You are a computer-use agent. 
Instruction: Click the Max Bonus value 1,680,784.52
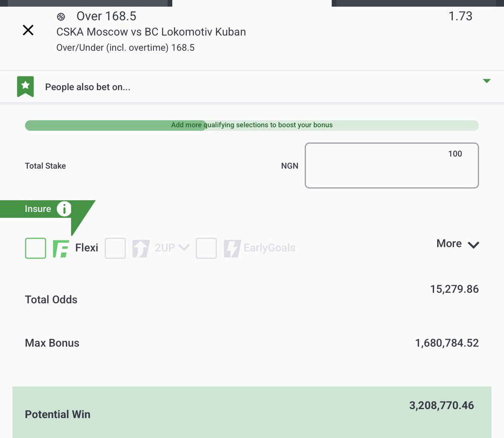pyautogui.click(x=447, y=343)
